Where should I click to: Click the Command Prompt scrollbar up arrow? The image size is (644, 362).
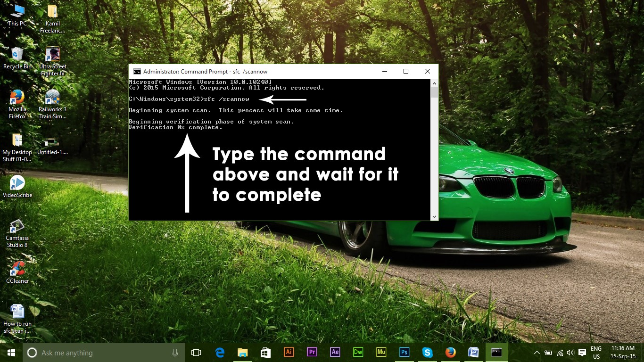click(434, 83)
